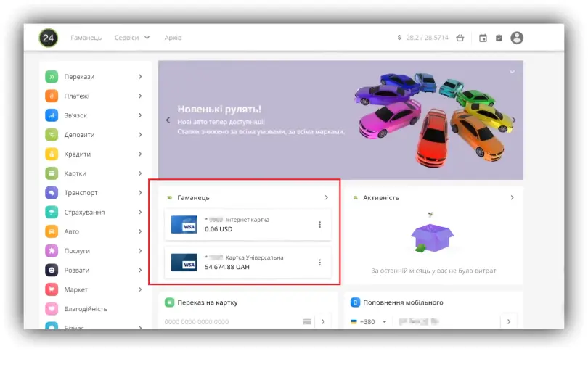Click the blue Зв'язок sidebar icon
Image resolution: width=588 pixels, height=367 pixels.
pyautogui.click(x=52, y=115)
